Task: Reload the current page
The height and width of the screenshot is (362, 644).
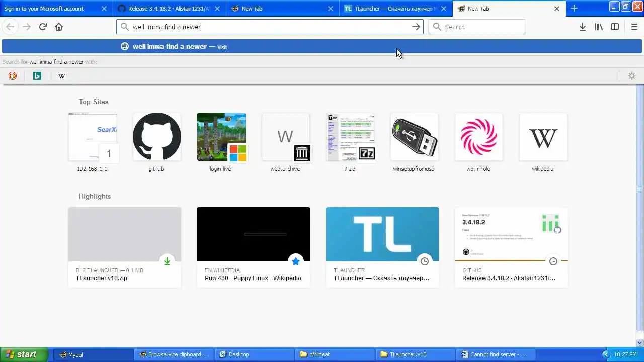Action: pyautogui.click(x=43, y=27)
